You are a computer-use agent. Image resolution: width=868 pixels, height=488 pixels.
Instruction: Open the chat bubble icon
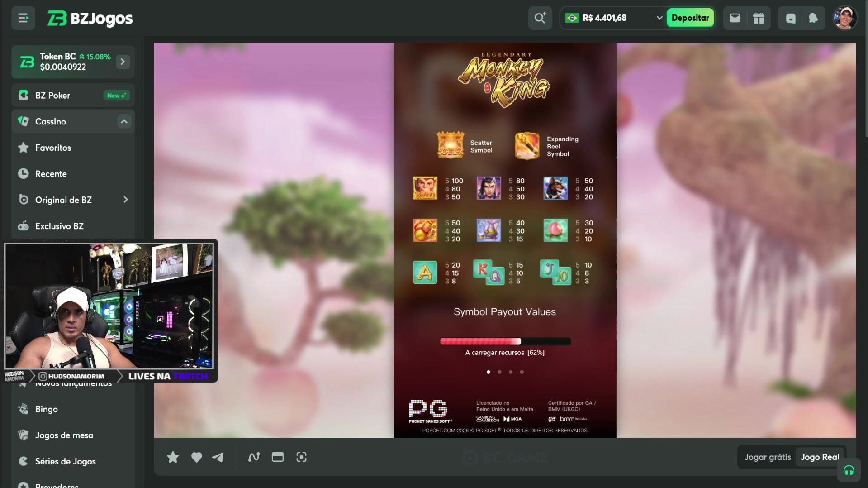[x=790, y=18]
